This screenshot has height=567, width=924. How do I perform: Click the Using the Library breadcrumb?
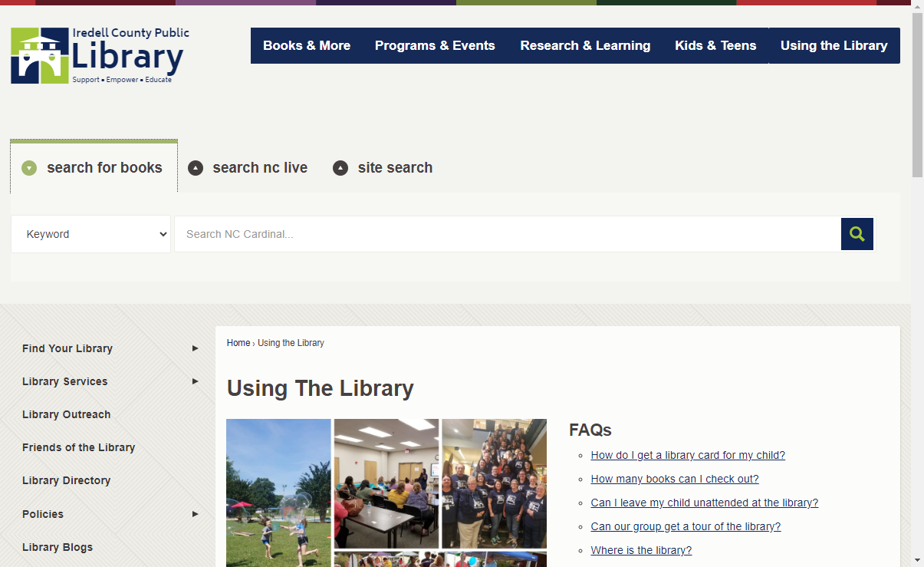click(x=291, y=343)
